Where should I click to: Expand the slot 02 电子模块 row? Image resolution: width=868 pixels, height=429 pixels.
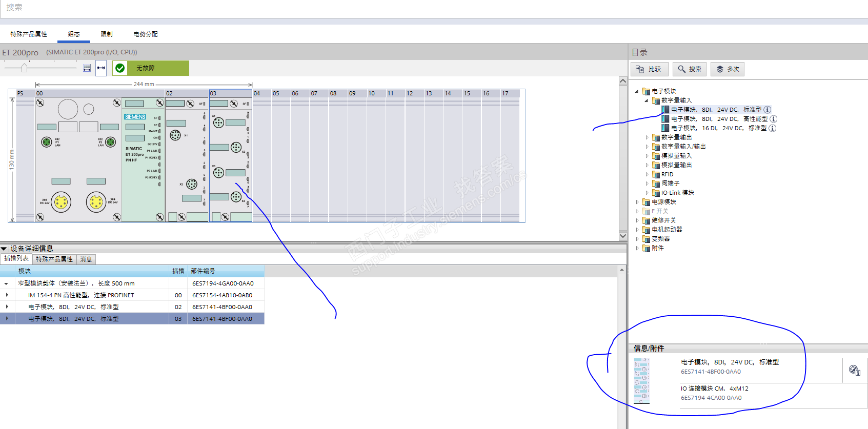(x=7, y=307)
